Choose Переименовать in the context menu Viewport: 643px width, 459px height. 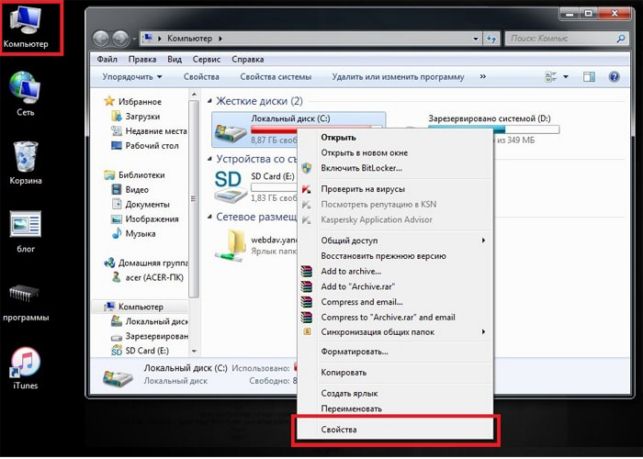(x=396, y=409)
